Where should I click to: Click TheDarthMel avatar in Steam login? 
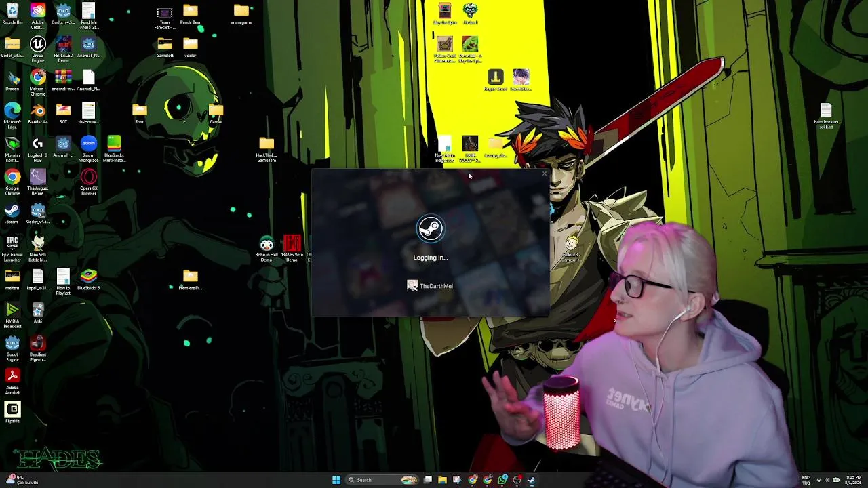412,286
